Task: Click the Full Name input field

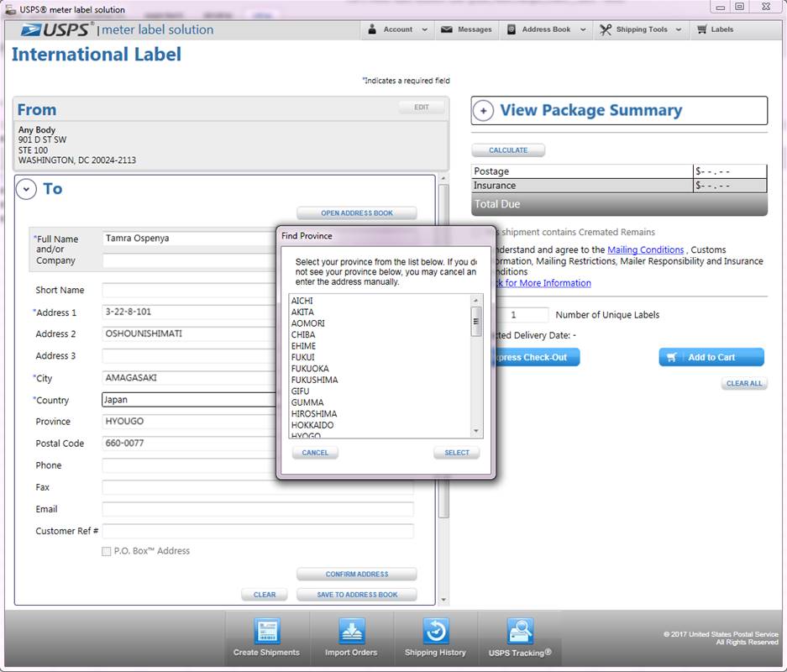Action: point(189,239)
